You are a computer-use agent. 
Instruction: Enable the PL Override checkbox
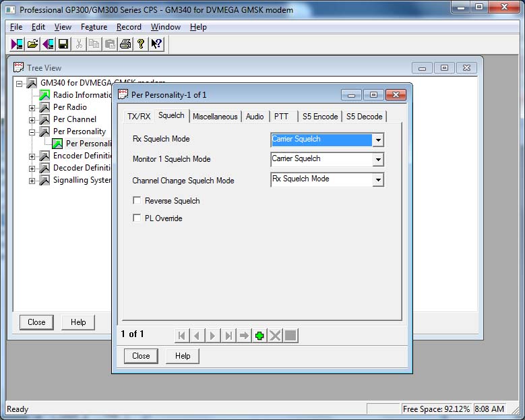pos(137,218)
